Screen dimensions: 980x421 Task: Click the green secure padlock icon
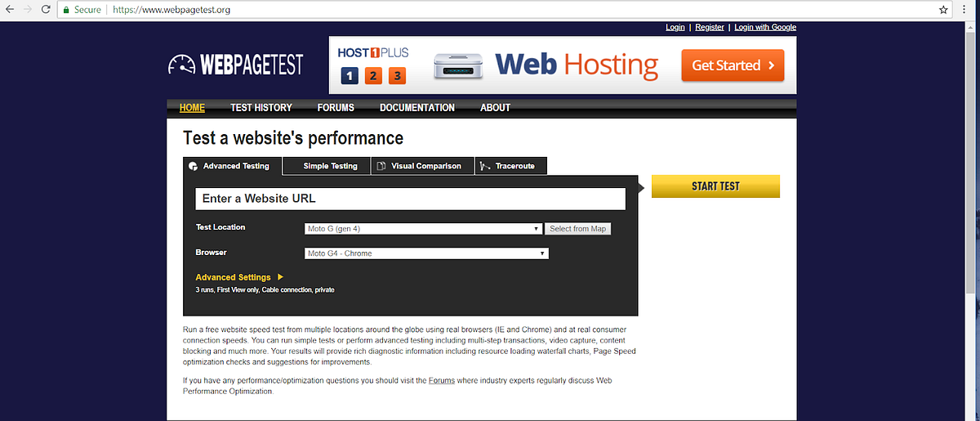tap(66, 10)
